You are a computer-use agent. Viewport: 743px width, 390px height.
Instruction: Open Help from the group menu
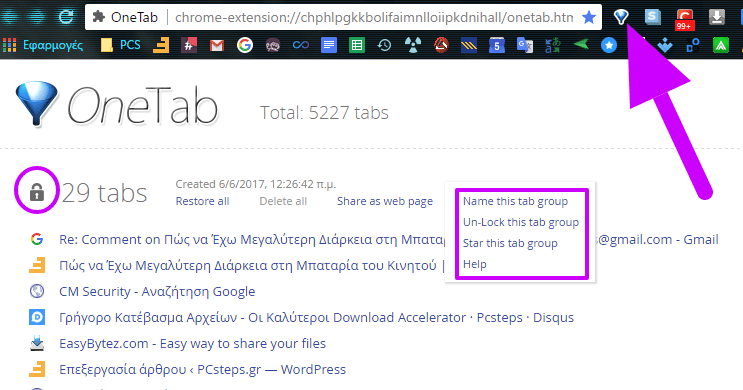(x=475, y=264)
